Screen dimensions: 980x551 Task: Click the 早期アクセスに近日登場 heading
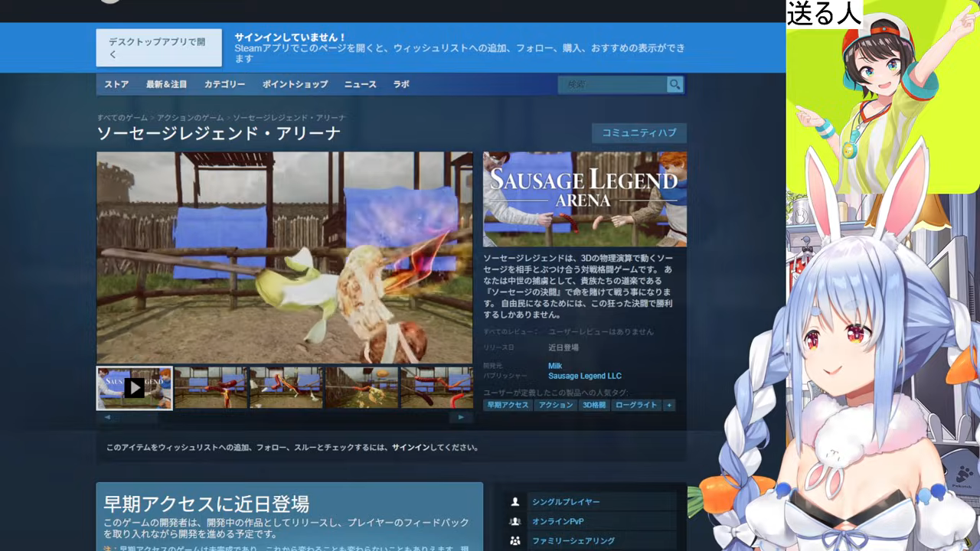point(207,504)
